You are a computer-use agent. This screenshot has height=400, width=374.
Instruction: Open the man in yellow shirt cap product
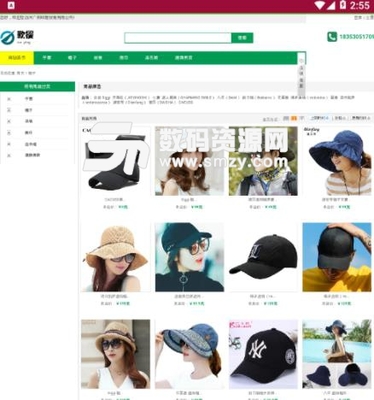[x=337, y=257]
